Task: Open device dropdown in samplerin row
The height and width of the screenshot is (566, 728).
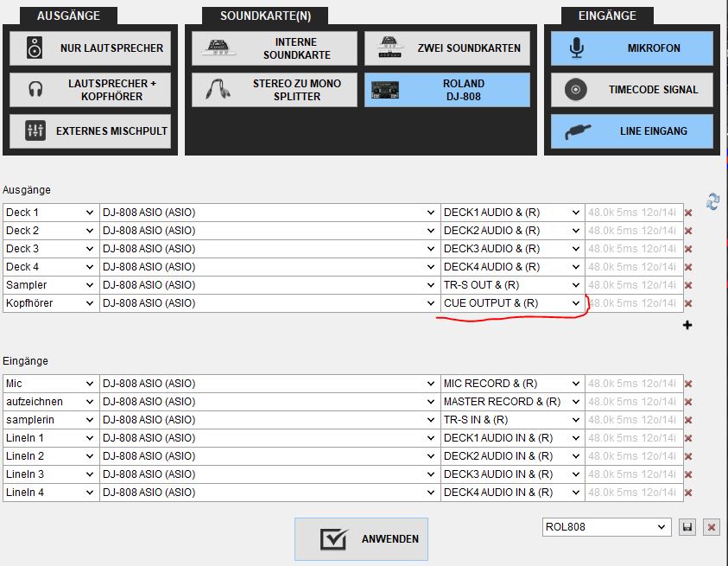Action: (x=269, y=420)
